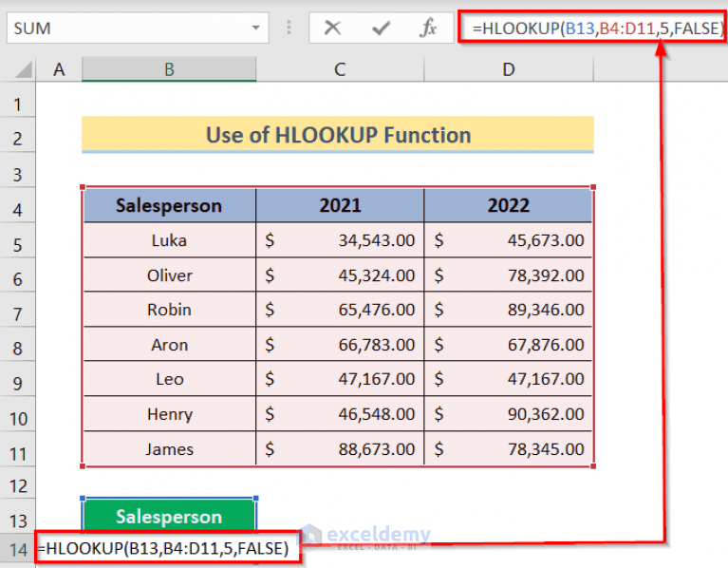The height and width of the screenshot is (568, 728).
Task: Click the green 'Salesperson' cell in row 13
Action: coord(169,516)
